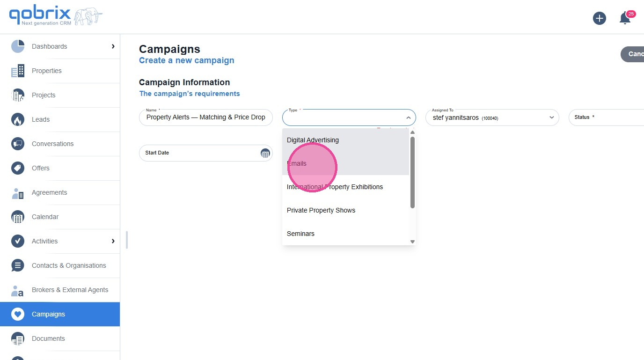The height and width of the screenshot is (360, 644).
Task: Click the Properties building icon
Action: coord(18,71)
